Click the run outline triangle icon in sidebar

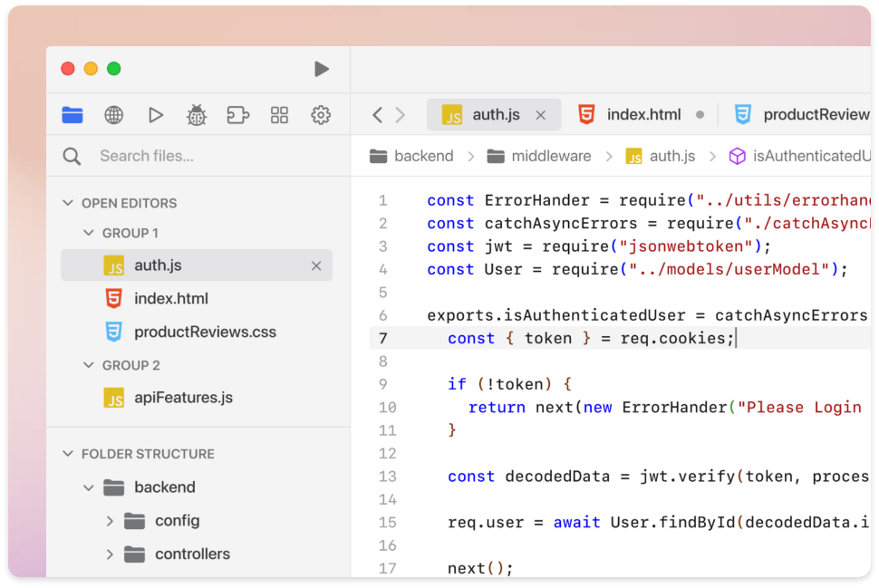[x=156, y=115]
